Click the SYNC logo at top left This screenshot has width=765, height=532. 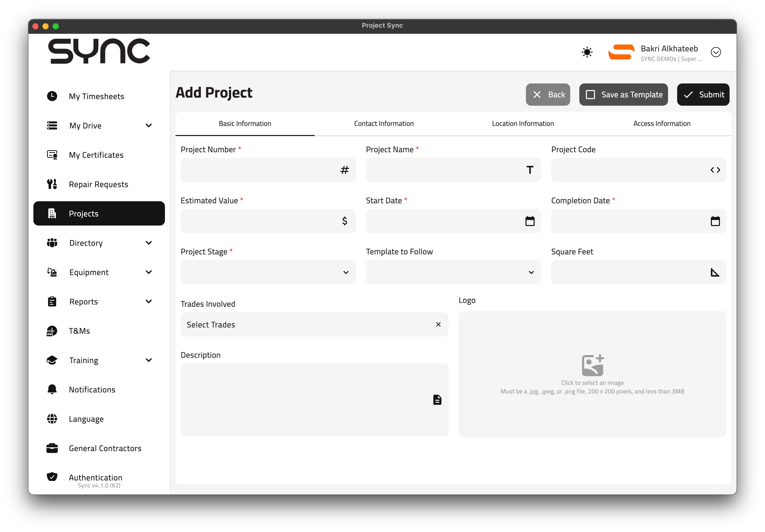99,51
